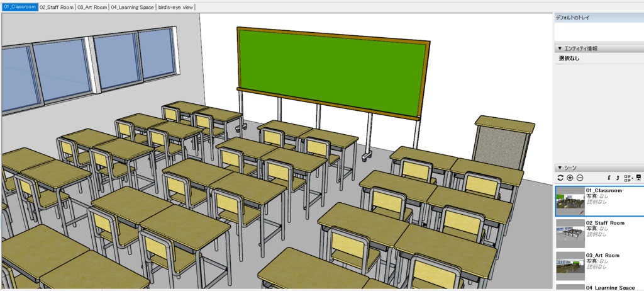Click the 03_Art Room scene name
The height and width of the screenshot is (291, 644).
602,255
